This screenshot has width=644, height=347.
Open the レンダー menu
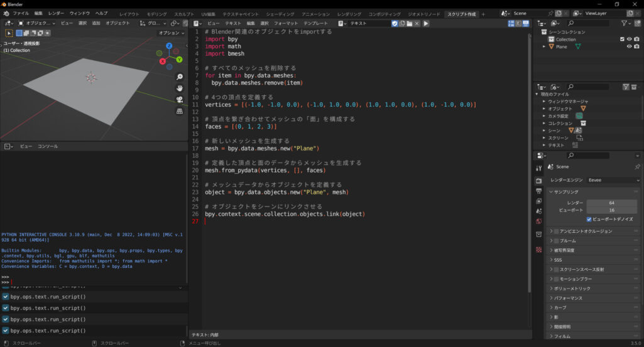pyautogui.click(x=57, y=14)
